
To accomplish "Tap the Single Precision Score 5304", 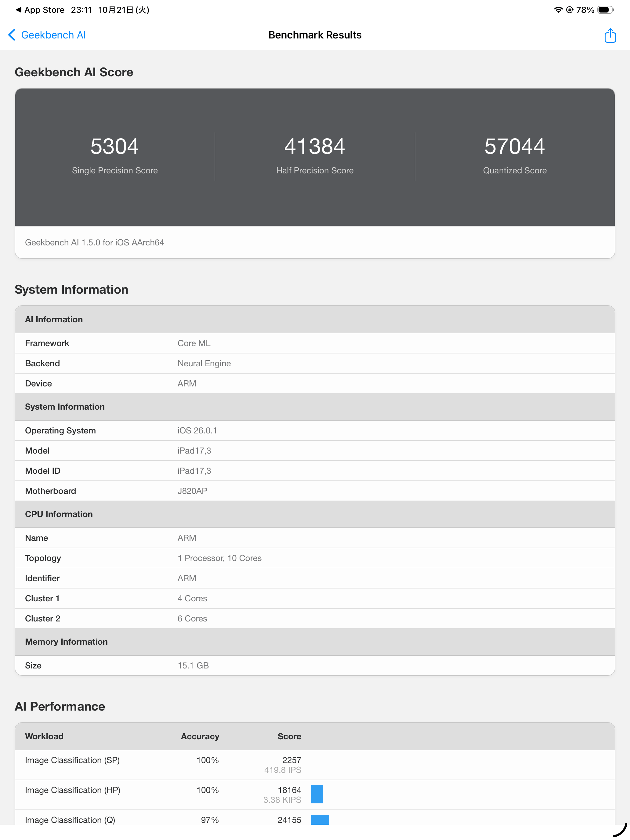I will [114, 147].
